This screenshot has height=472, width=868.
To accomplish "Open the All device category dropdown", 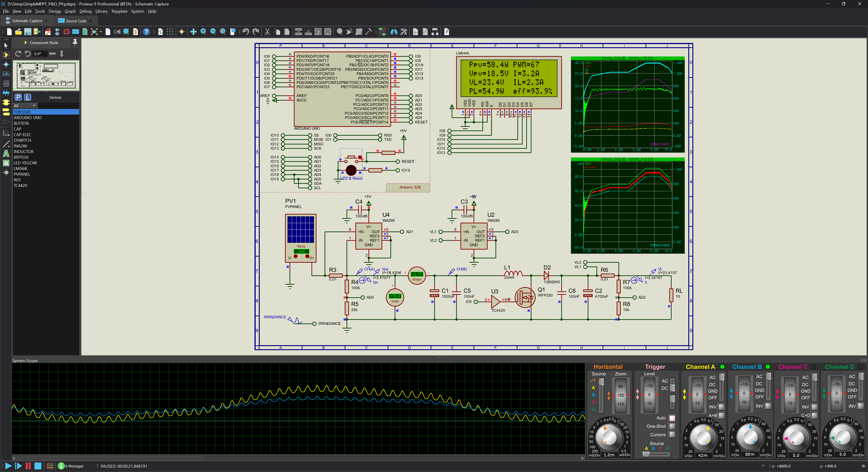I will click(25, 106).
